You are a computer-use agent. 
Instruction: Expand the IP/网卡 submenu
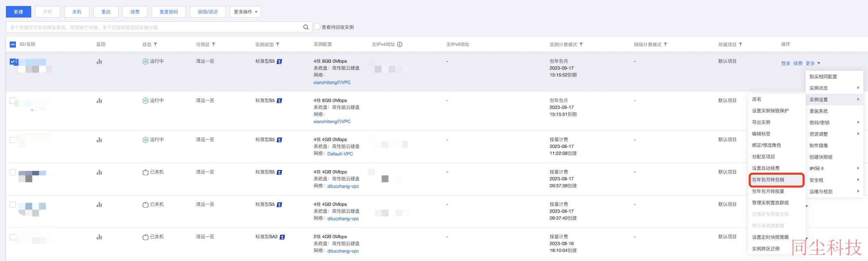click(834, 169)
